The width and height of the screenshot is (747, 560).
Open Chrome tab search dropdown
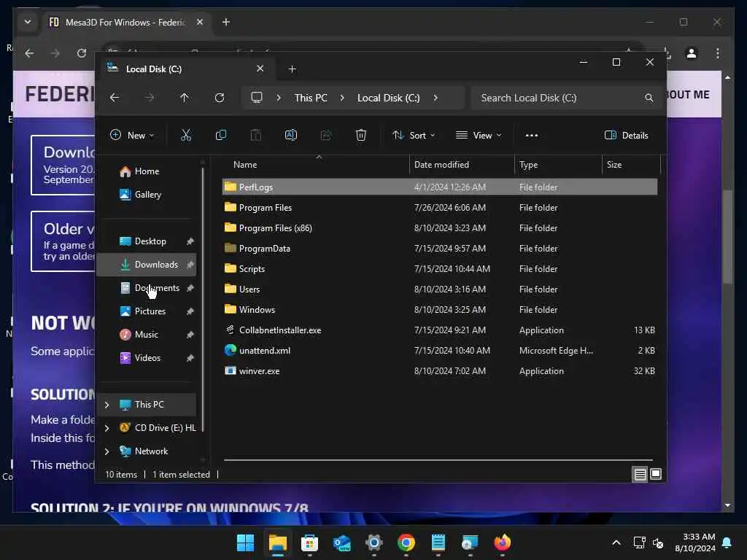(x=28, y=22)
